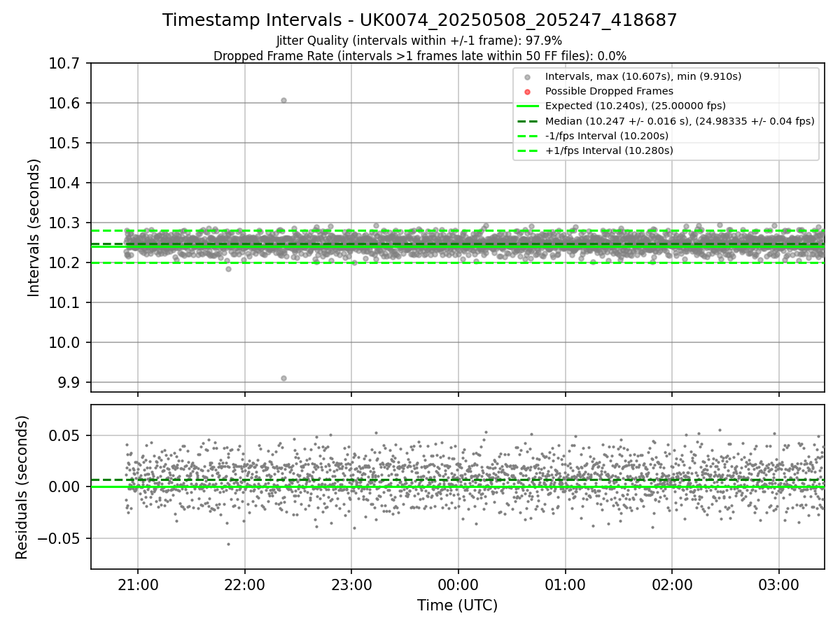Click legend entry -1/fps Interval (10.200s)
Viewport: 840px width, 630px height.
pyautogui.click(x=607, y=136)
